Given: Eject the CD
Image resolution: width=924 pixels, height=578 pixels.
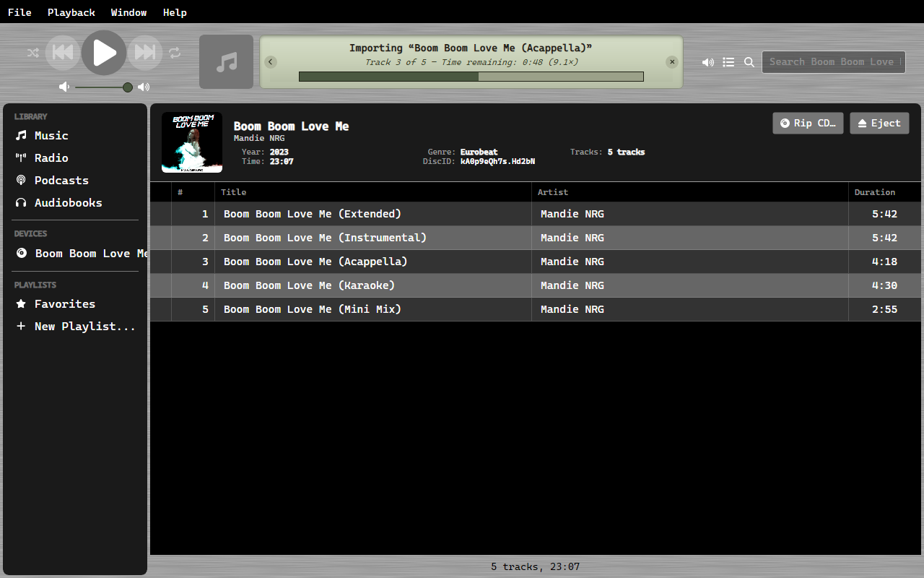Looking at the screenshot, I should (879, 124).
